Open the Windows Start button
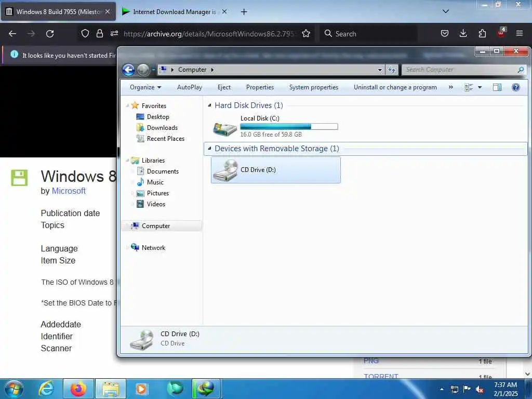Image resolution: width=532 pixels, height=399 pixels. tap(14, 389)
